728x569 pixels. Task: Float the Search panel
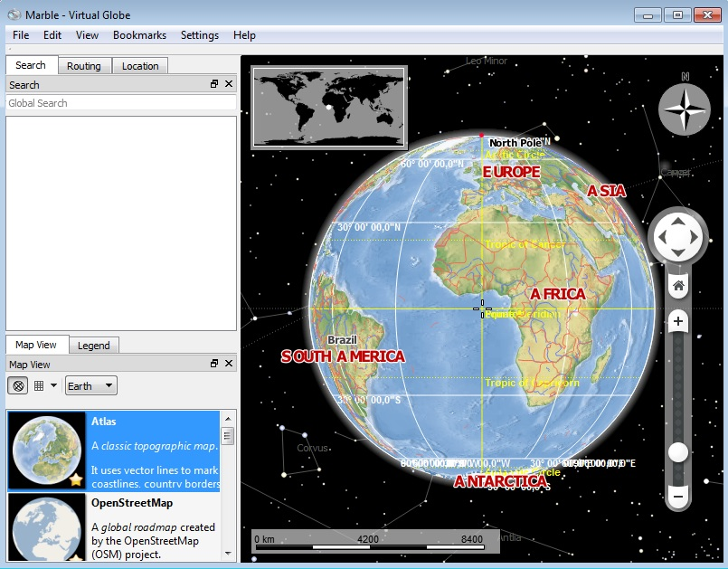pos(214,84)
